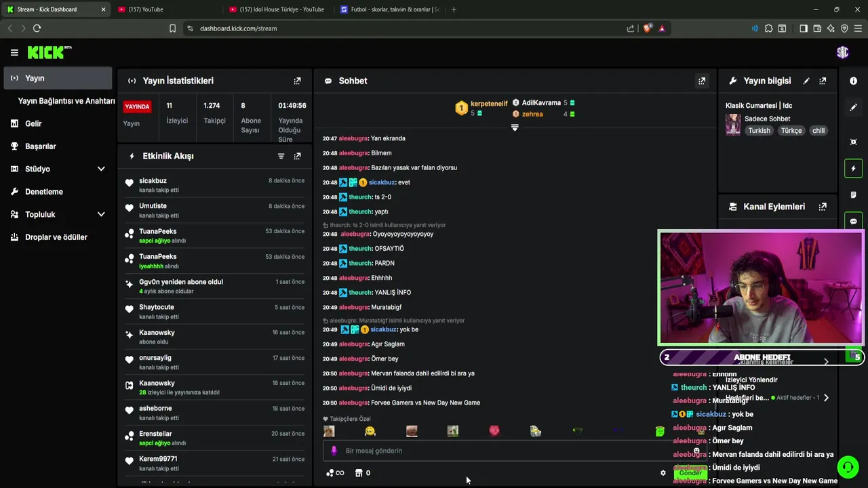Expand the Topluluk sidebar section
This screenshot has height=488, width=868.
point(101,214)
